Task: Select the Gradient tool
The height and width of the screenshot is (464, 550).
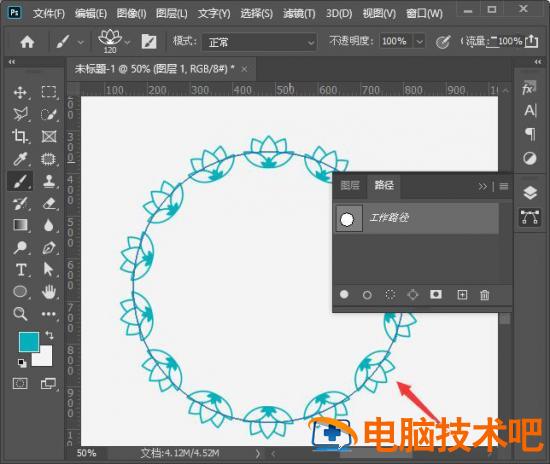Action: tap(20, 225)
